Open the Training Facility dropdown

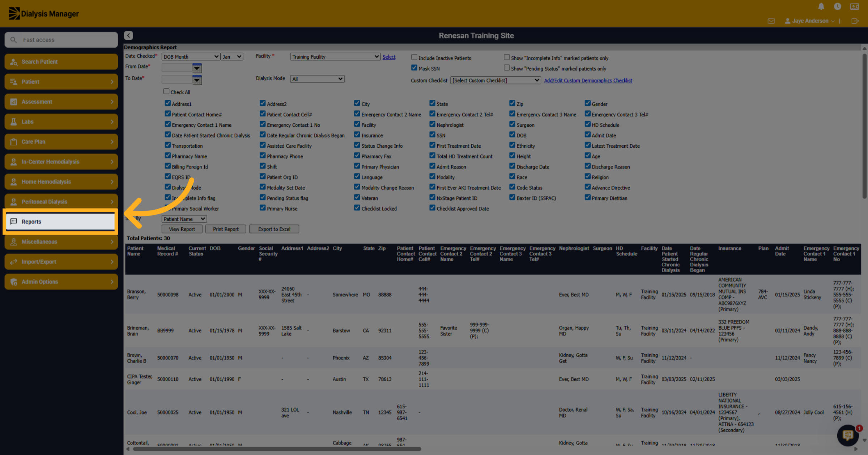pyautogui.click(x=335, y=57)
